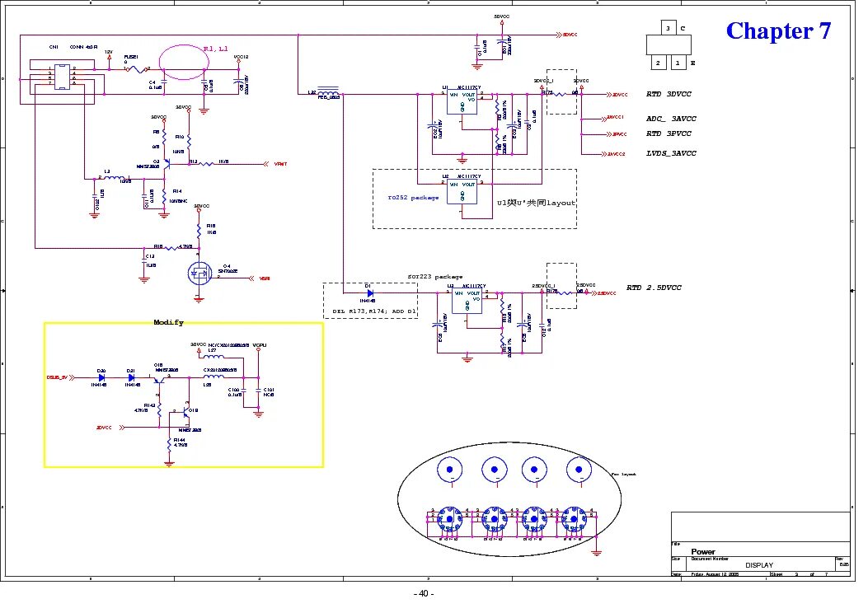Select the D1 diode symbol
This screenshot has height=613, width=868.
(370, 293)
